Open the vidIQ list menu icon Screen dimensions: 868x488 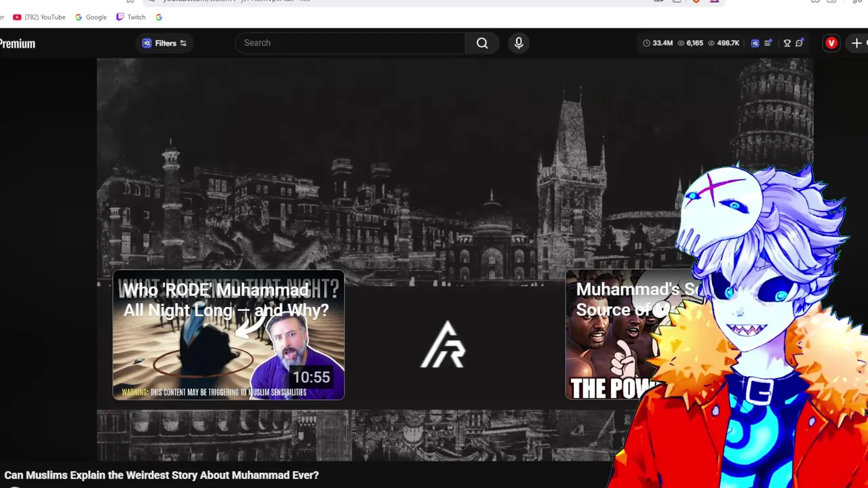pos(768,43)
